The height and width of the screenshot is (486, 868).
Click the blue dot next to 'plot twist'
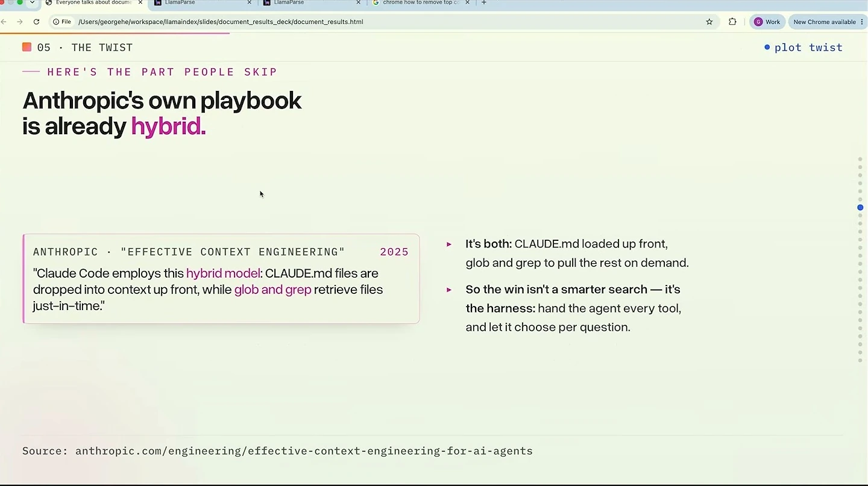pyautogui.click(x=767, y=47)
